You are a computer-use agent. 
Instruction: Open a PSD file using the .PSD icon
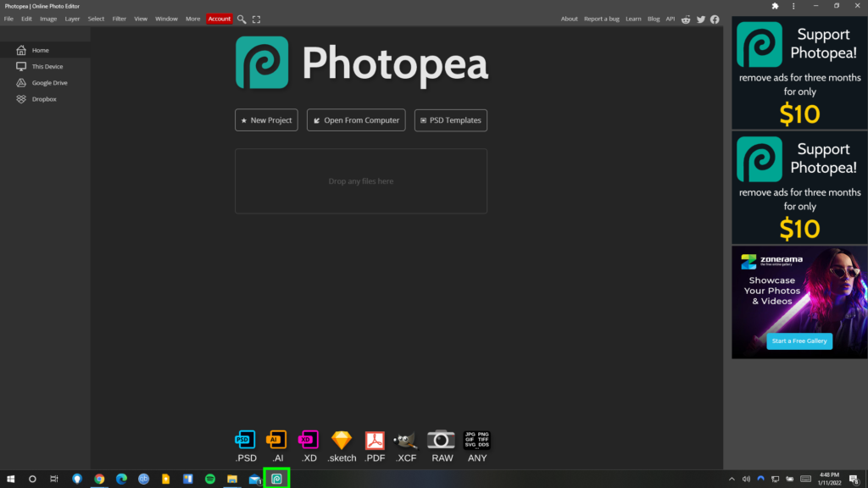245,441
